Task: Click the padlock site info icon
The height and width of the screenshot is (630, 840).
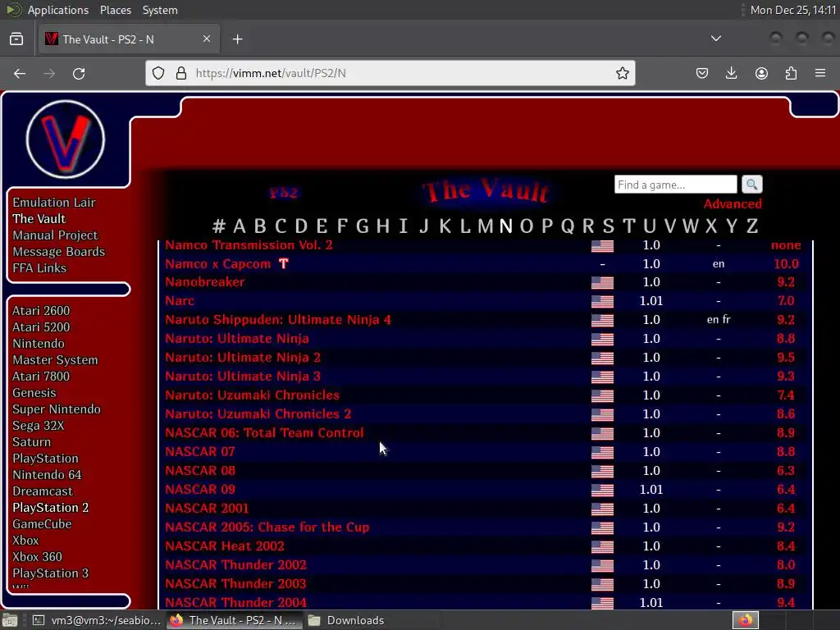Action: point(181,73)
